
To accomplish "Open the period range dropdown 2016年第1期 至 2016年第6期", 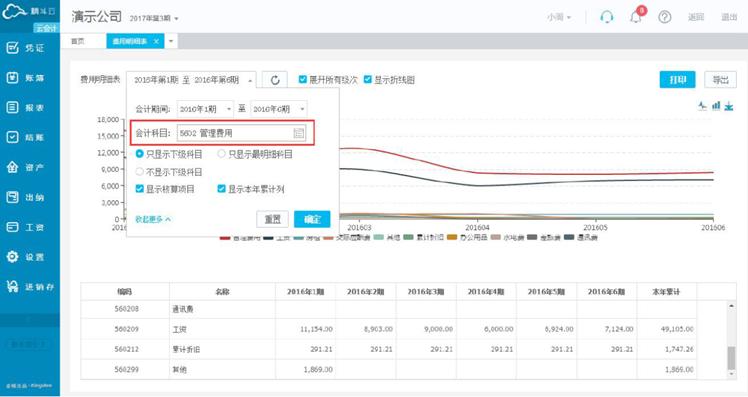I will click(x=191, y=80).
